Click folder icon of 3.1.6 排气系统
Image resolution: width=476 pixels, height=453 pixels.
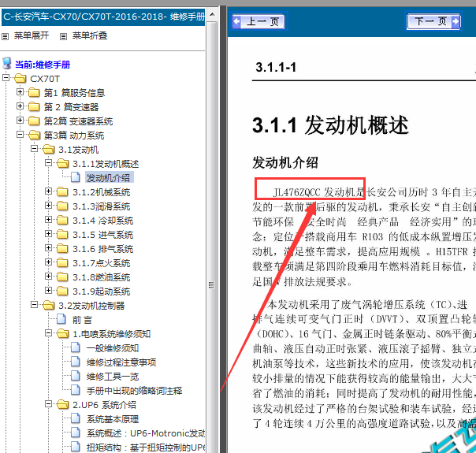[62, 248]
